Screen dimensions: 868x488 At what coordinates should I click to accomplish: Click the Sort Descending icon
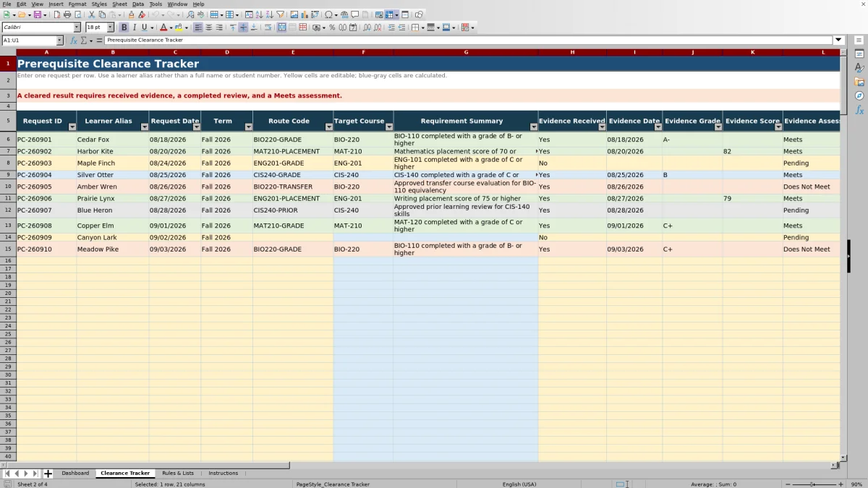tap(269, 14)
